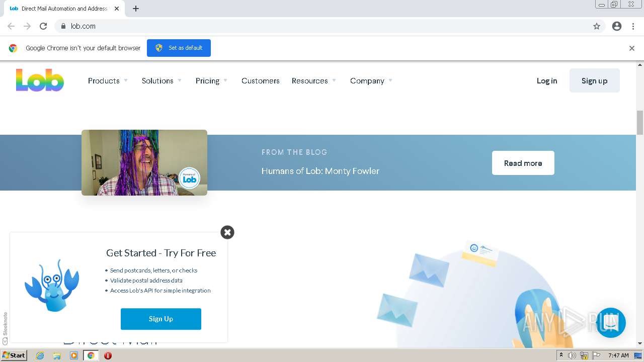
Task: Close the lob.com browser tab
Action: [117, 9]
